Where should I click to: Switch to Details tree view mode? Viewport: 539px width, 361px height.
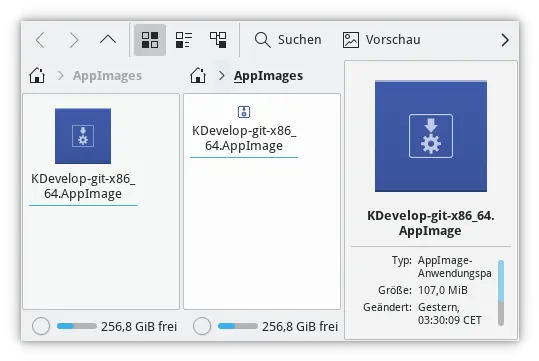(218, 40)
